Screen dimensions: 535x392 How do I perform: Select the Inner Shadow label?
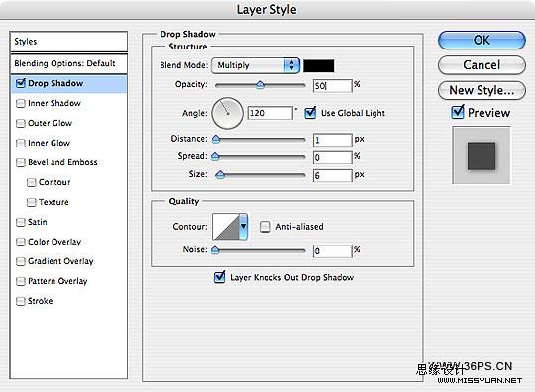[x=54, y=103]
